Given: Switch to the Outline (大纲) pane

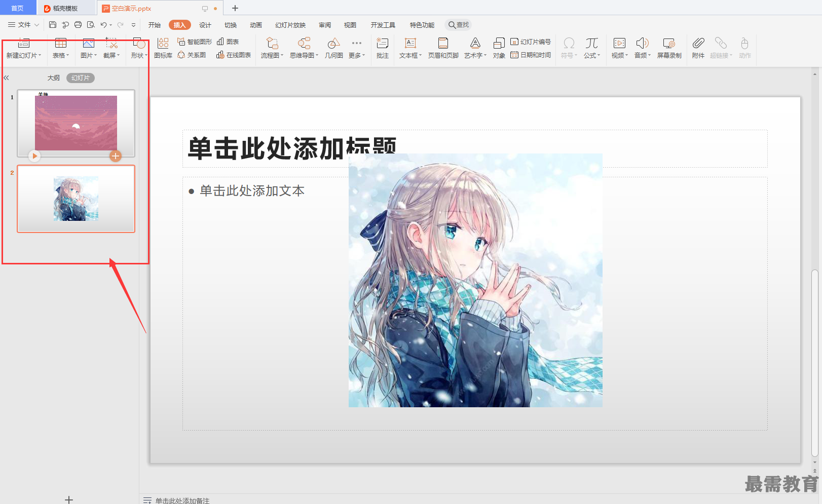Looking at the screenshot, I should coord(54,78).
